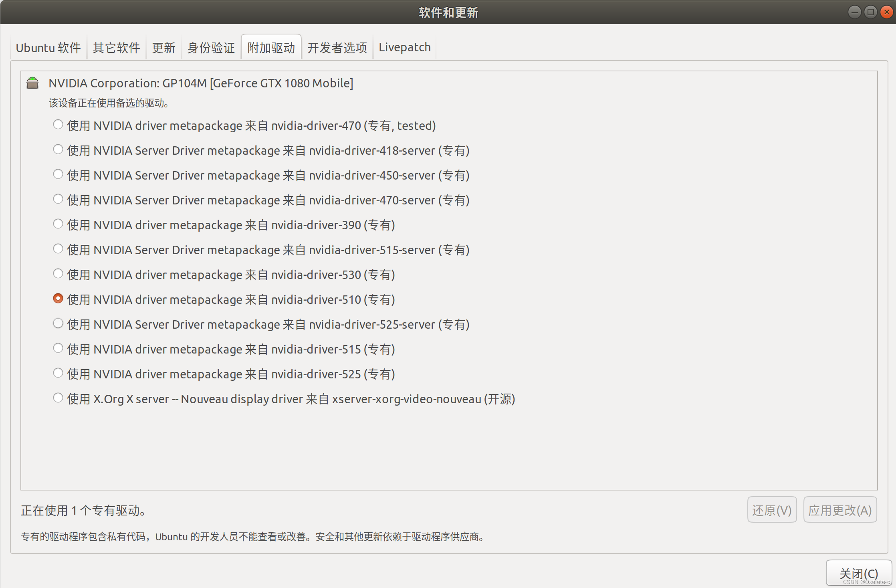The image size is (896, 588).
Task: Select nvidia-driver-530 driver
Action: (58, 273)
